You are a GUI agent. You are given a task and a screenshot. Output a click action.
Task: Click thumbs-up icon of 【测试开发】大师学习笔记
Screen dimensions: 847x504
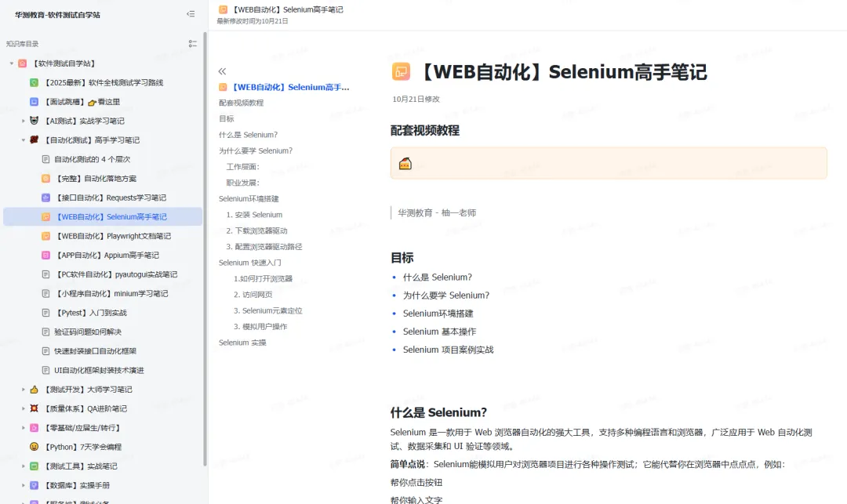[34, 389]
